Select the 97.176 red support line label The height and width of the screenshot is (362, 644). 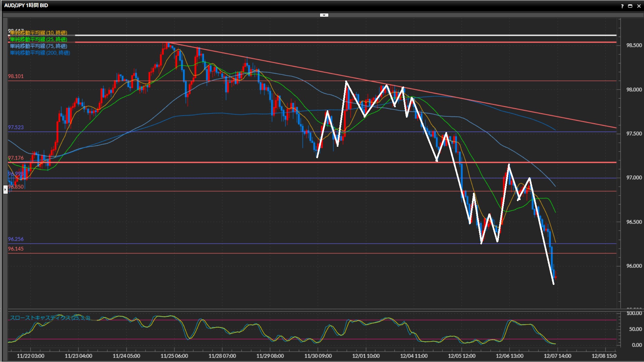pos(16,158)
